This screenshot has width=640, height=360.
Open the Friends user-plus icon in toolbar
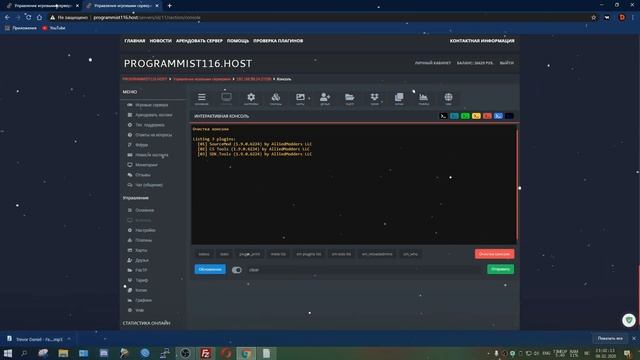pyautogui.click(x=325, y=98)
